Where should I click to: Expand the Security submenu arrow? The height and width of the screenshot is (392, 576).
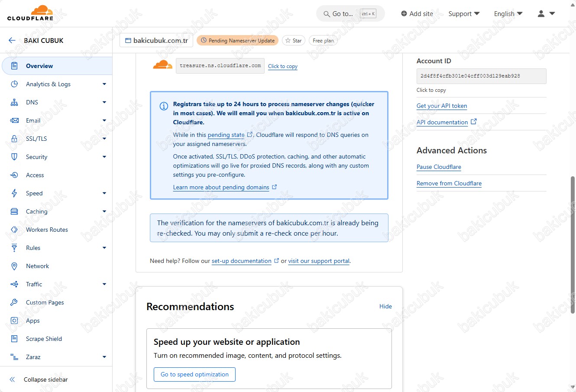(104, 157)
